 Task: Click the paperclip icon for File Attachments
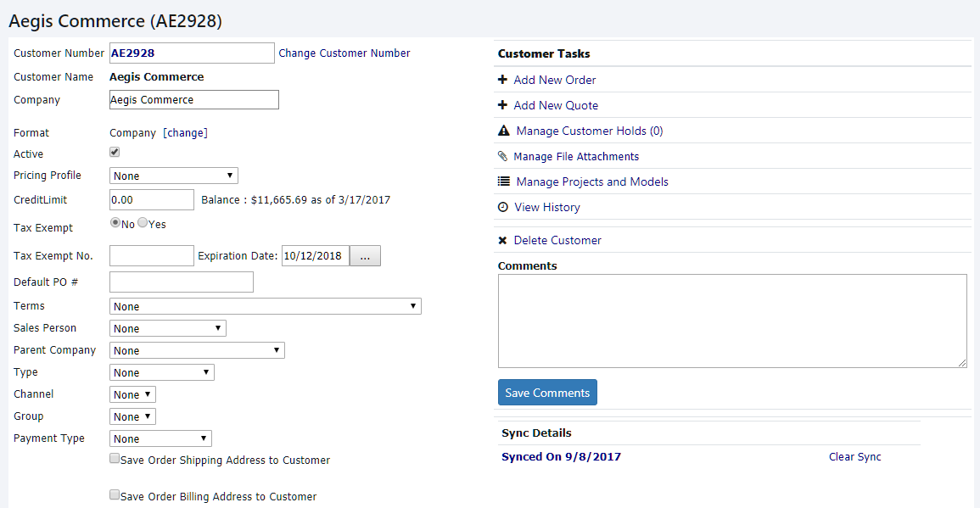point(503,156)
